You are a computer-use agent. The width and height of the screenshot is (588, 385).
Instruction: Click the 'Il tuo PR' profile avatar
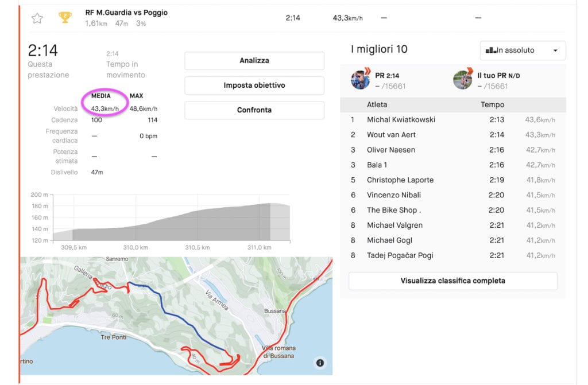click(462, 80)
